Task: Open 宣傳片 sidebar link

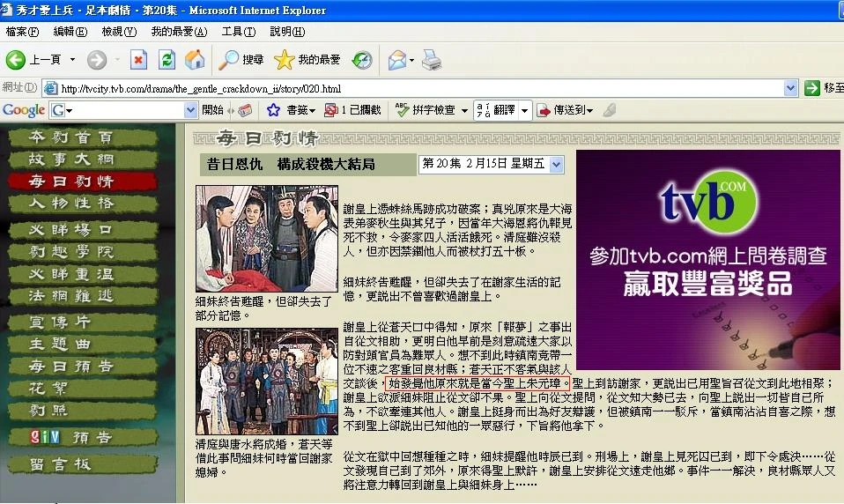Action: tap(83, 322)
